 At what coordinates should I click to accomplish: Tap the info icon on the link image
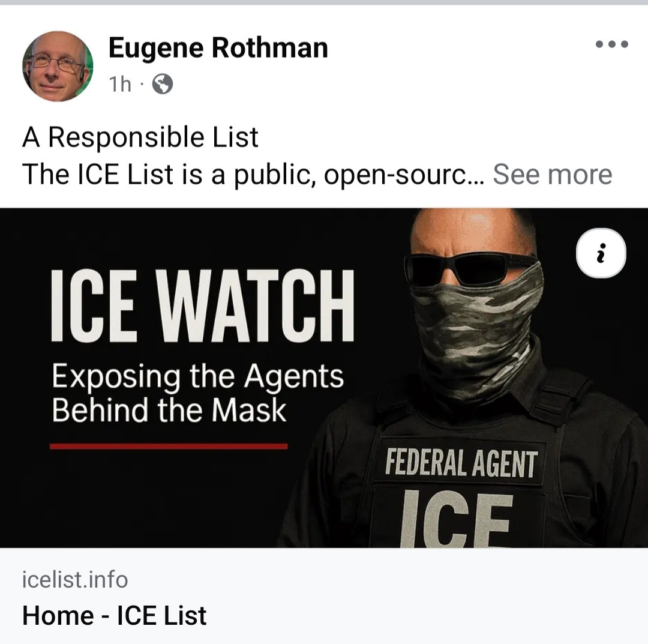coord(601,253)
